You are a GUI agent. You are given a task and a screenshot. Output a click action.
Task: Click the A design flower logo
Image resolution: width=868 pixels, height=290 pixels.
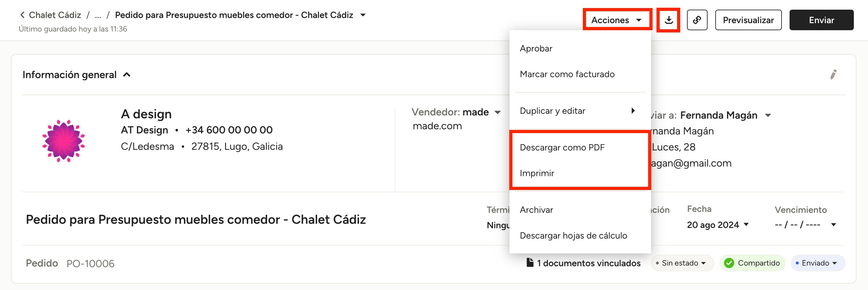[63, 141]
